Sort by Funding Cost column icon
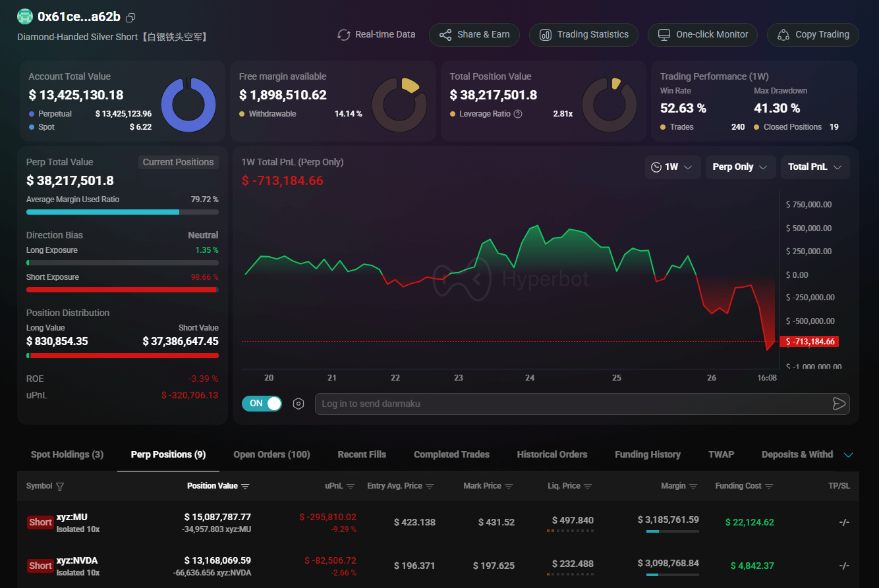 coord(769,487)
